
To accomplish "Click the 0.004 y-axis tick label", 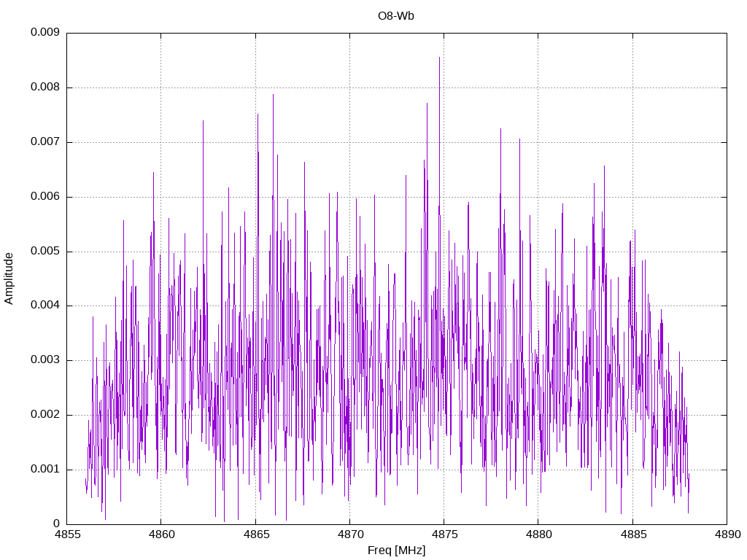I will tap(45, 306).
